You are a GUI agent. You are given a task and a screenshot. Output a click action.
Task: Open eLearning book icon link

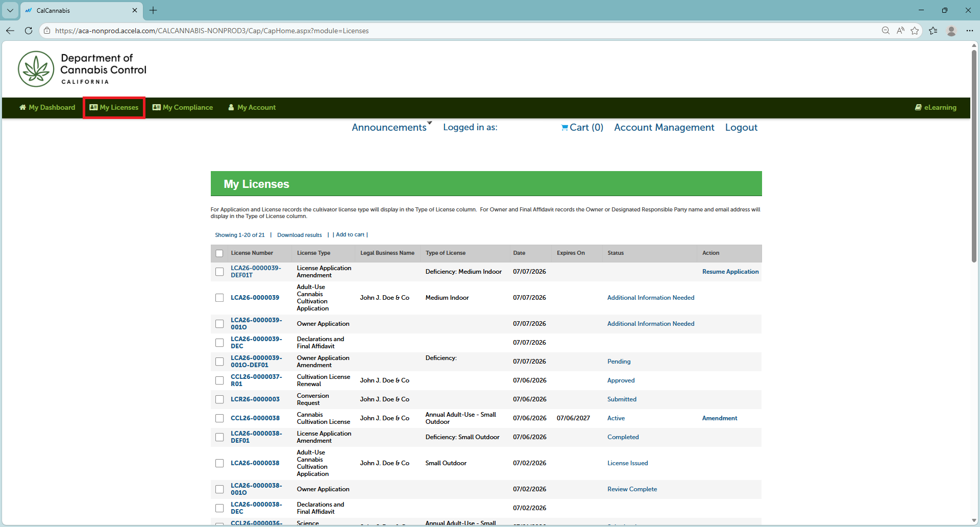936,107
